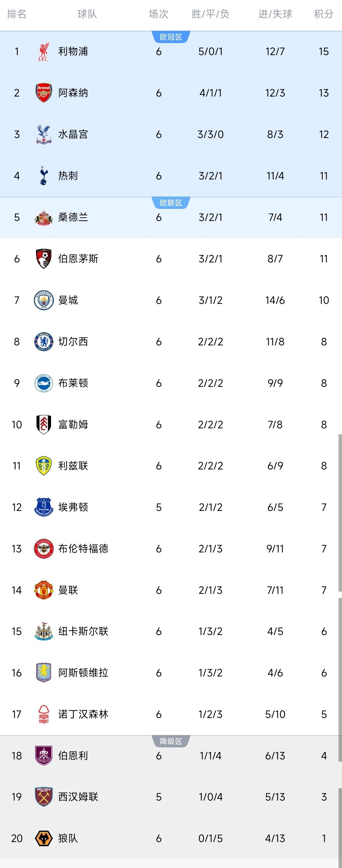
Task: Click the Manchester City badge
Action: (x=43, y=300)
